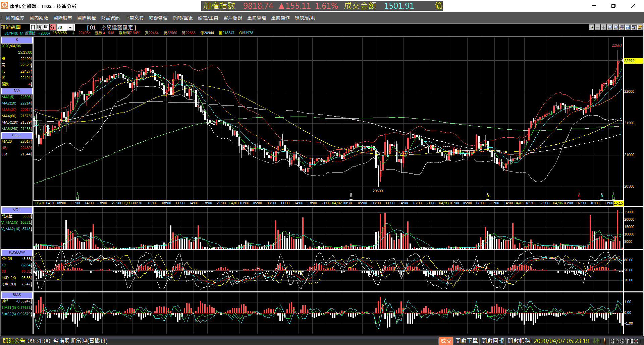Open the 帳務管理 menu
644x345 pixels.
coord(158,18)
